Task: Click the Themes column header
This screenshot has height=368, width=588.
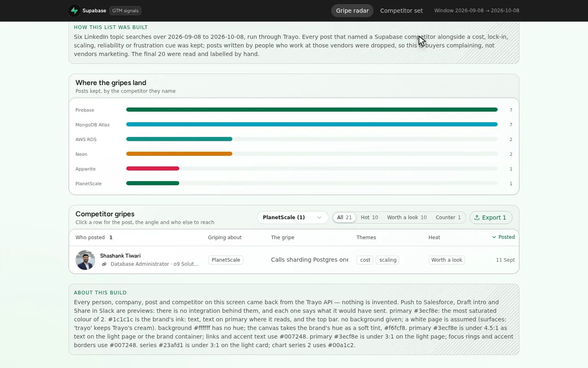Action: [366, 237]
